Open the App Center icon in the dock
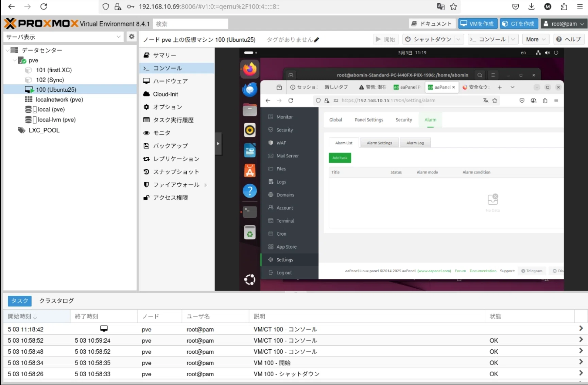This screenshot has width=588, height=385. [x=250, y=171]
